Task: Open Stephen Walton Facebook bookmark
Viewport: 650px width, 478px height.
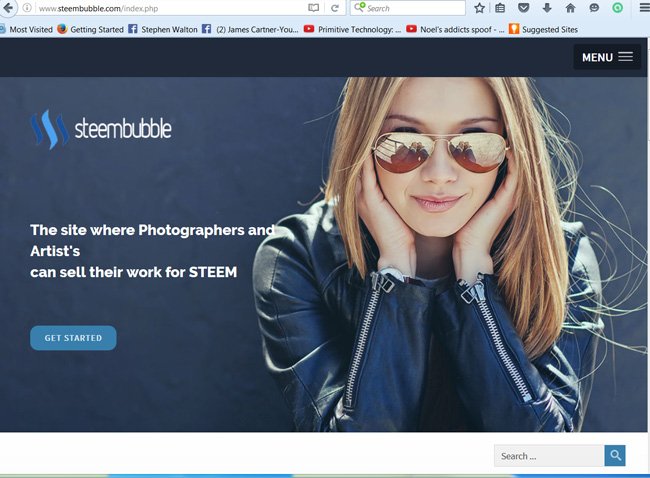Action: click(163, 29)
